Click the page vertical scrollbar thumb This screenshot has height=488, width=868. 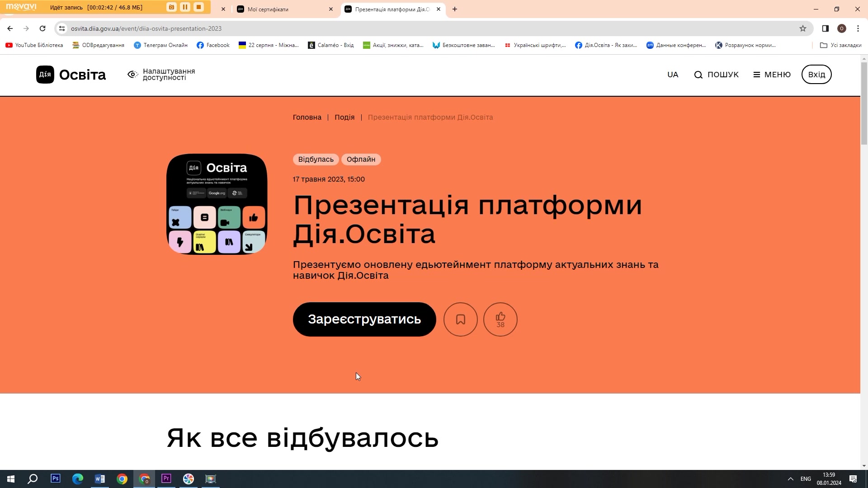click(864, 103)
